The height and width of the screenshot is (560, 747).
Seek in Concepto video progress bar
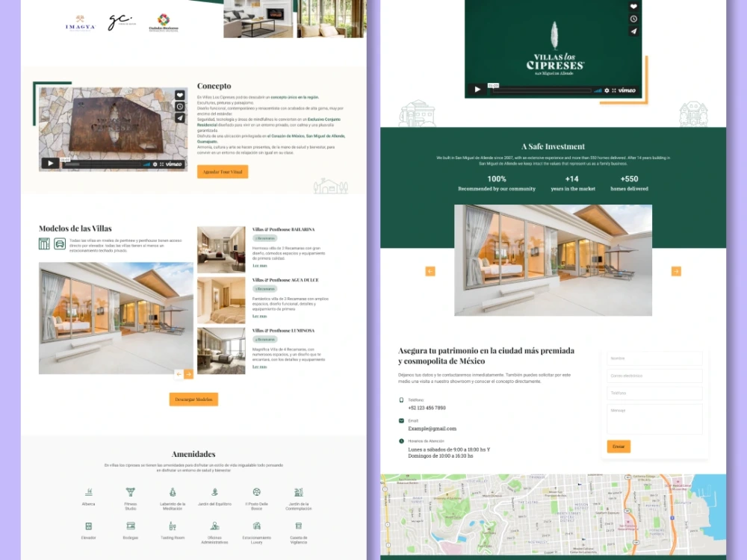pos(100,164)
